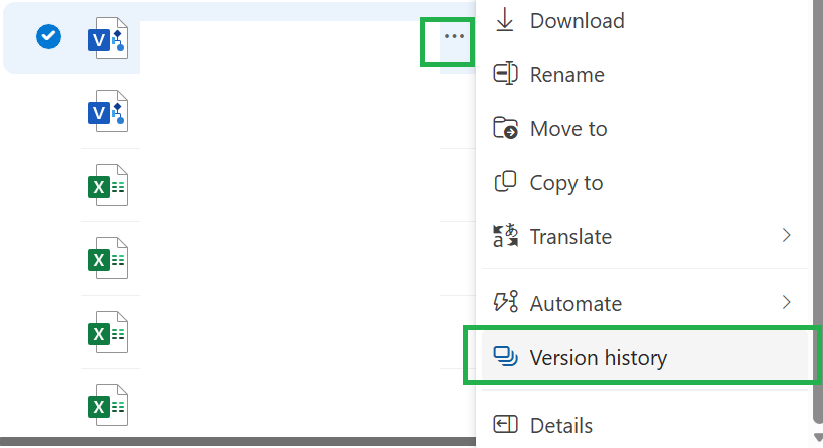Click the Download arrow icon
Viewport: 823px width, 448px height.
505,20
